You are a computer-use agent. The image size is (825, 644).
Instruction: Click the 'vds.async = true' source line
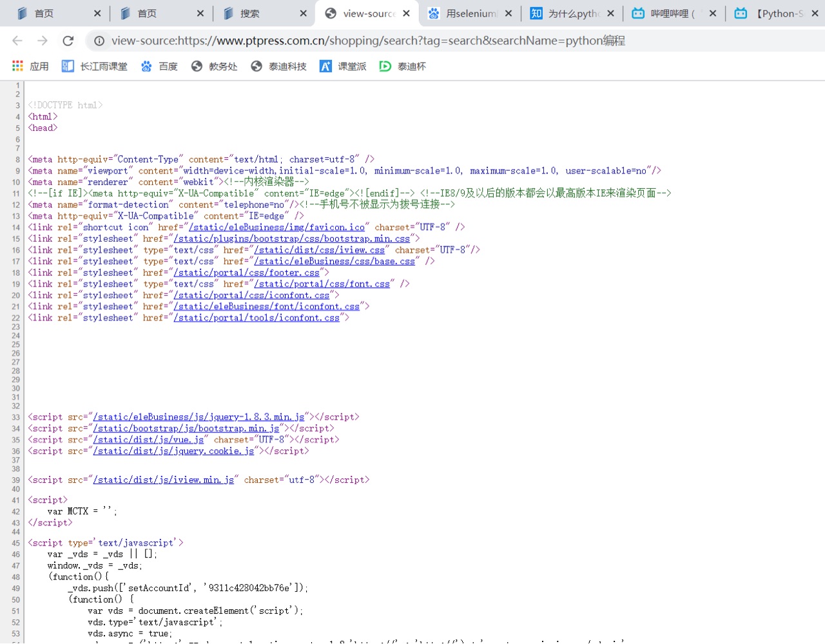coord(130,634)
